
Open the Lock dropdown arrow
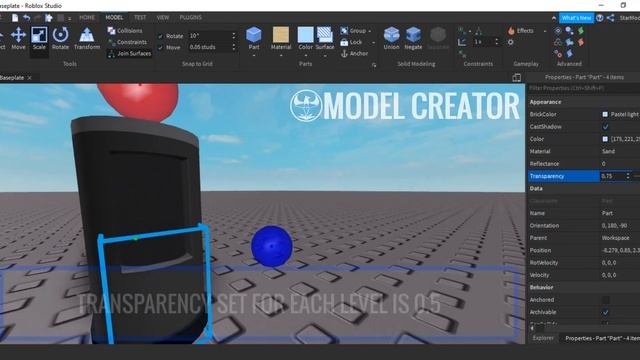tap(373, 42)
